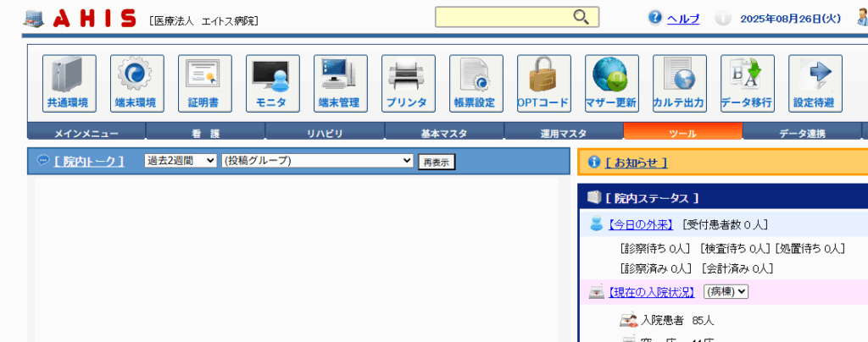Click the bed icon beside 現在の入院状況
Image resolution: width=868 pixels, height=342 pixels.
596,292
